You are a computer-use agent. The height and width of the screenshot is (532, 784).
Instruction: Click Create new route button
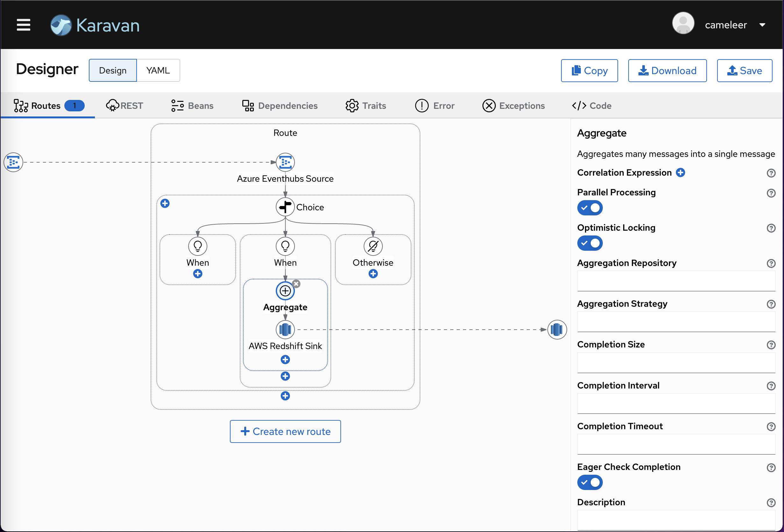pyautogui.click(x=285, y=431)
